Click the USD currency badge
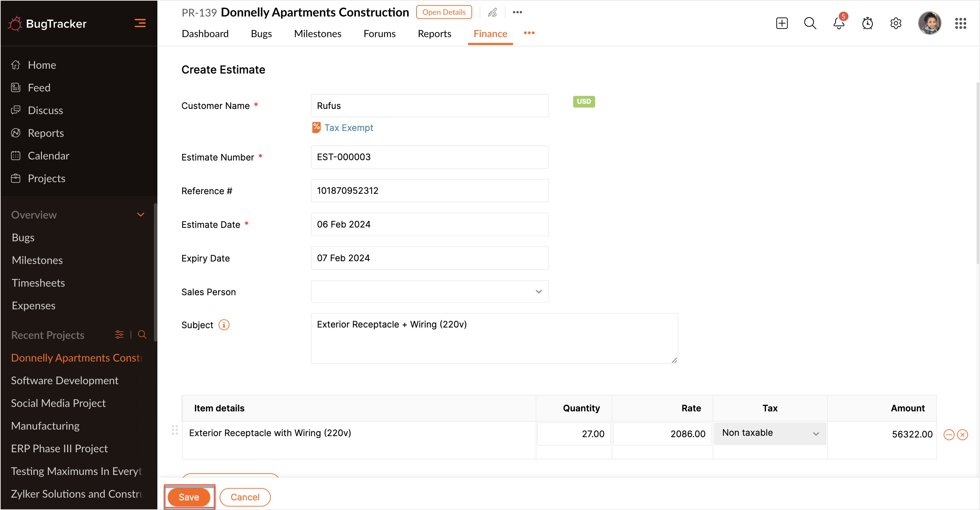Screen dimensions: 980x510 pyautogui.click(x=583, y=102)
